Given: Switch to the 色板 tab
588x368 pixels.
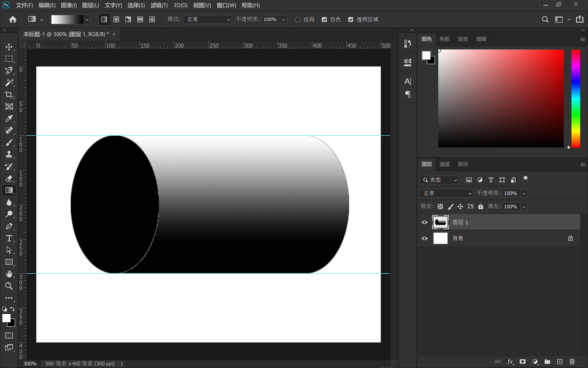Looking at the screenshot, I should [x=444, y=39].
